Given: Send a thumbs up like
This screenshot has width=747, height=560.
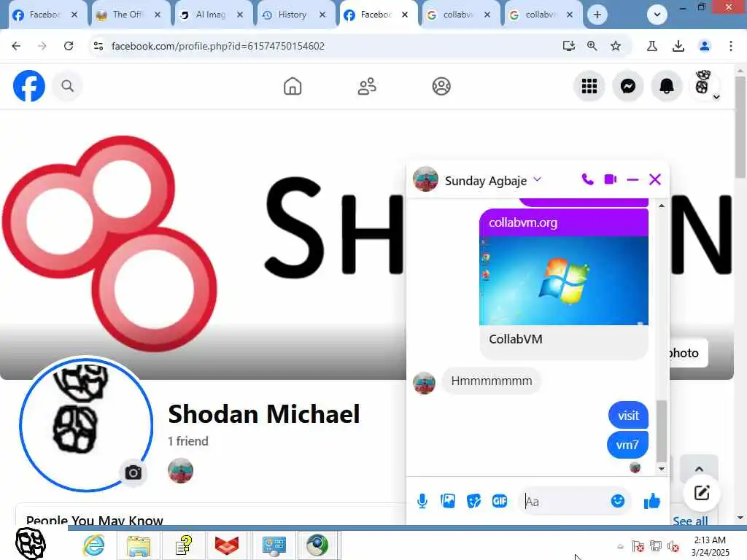Looking at the screenshot, I should click(651, 501).
